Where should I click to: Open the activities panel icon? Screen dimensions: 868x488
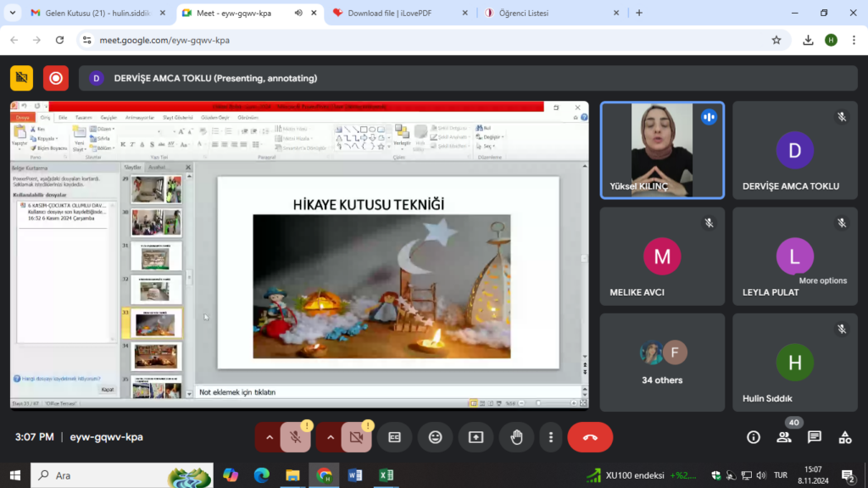tap(845, 437)
